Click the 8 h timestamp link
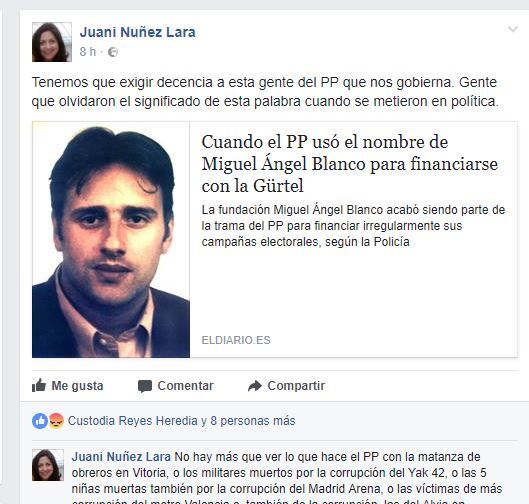Screen dimensions: 529x504 click(88, 52)
